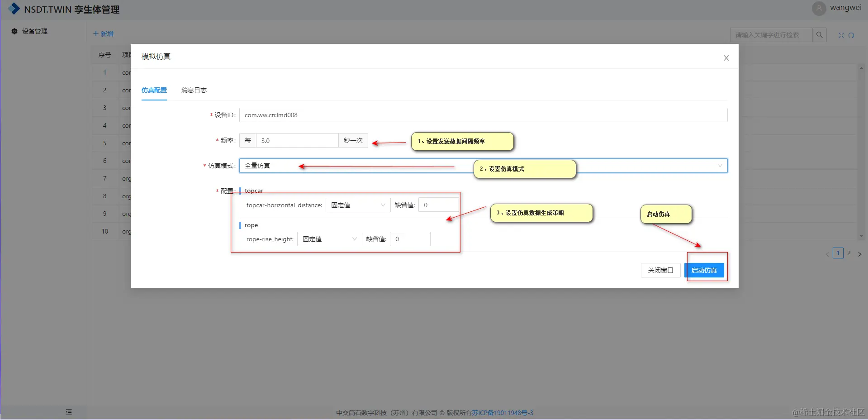Click table row number 5
This screenshot has width=868, height=420.
104,143
